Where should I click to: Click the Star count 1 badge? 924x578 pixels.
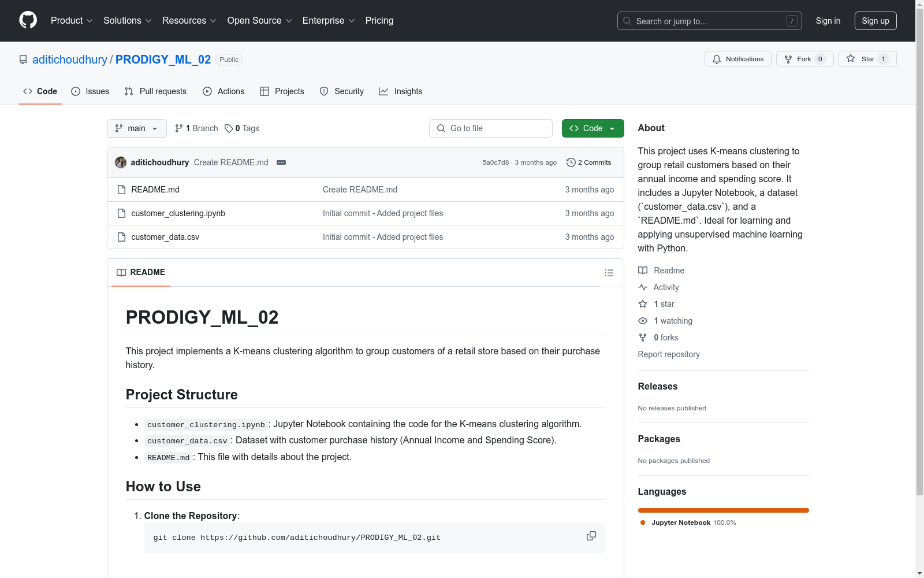pos(883,59)
